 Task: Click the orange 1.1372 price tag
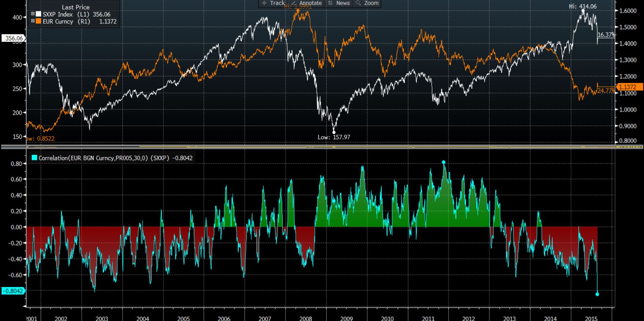[x=629, y=87]
